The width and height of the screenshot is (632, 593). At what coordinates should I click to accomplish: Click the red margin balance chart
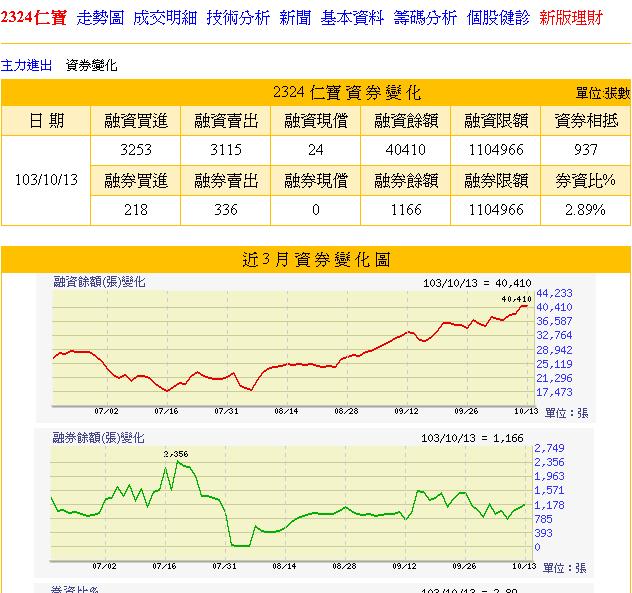pyautogui.click(x=293, y=348)
